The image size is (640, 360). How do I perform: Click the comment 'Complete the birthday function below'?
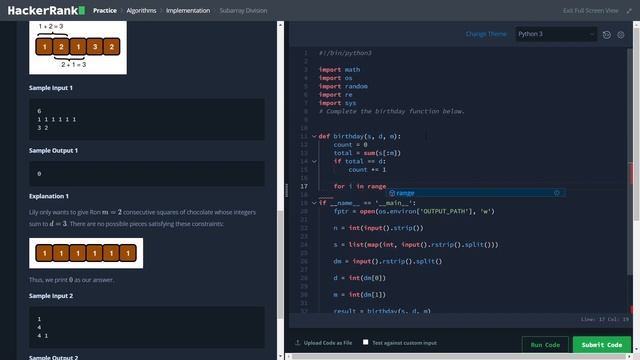pos(391,111)
